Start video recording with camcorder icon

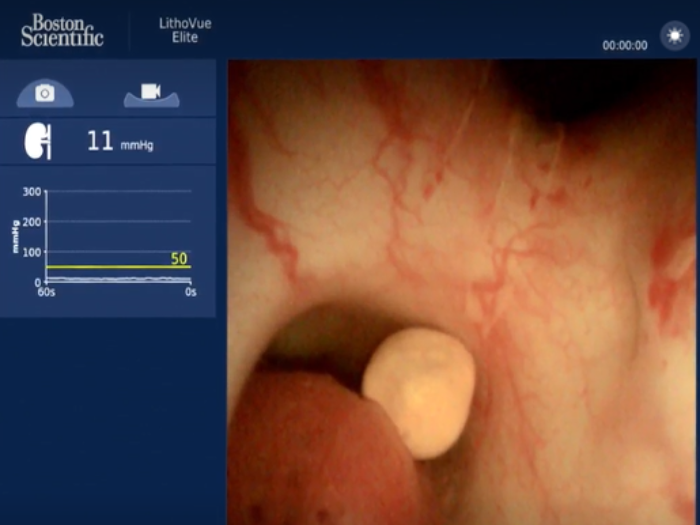151,95
